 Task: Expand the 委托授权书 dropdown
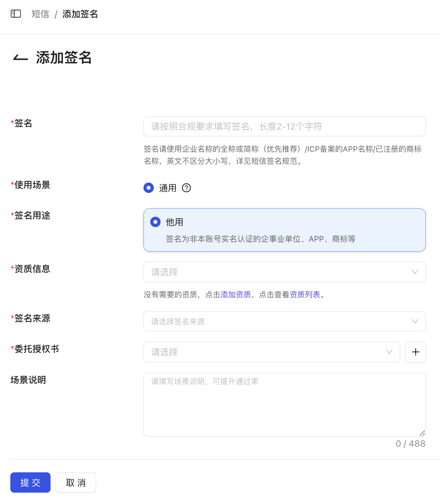272,352
